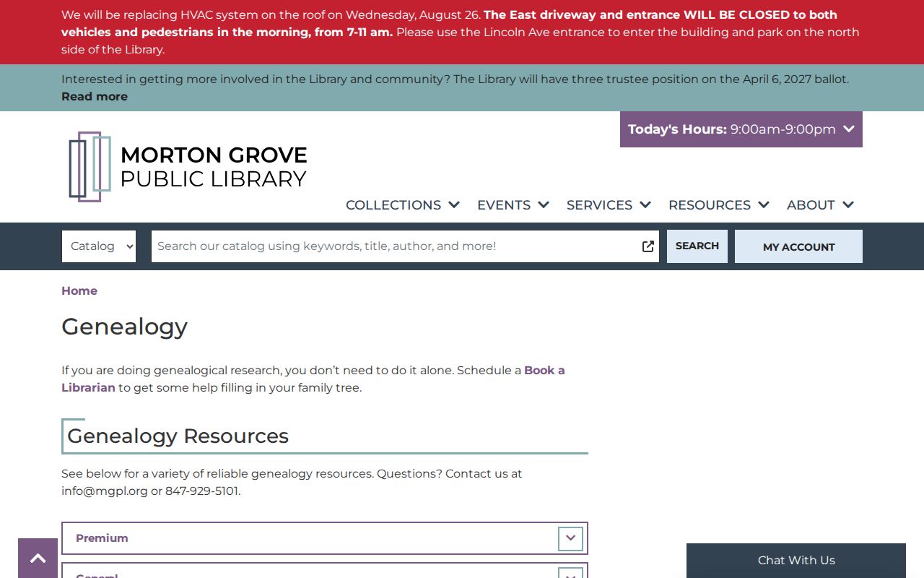Follow the Read more trustee link
This screenshot has width=924, height=578.
click(x=95, y=97)
